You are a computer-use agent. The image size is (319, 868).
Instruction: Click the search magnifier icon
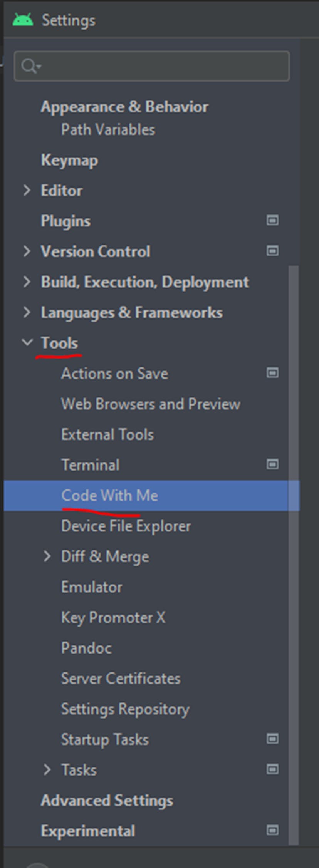pyautogui.click(x=29, y=66)
